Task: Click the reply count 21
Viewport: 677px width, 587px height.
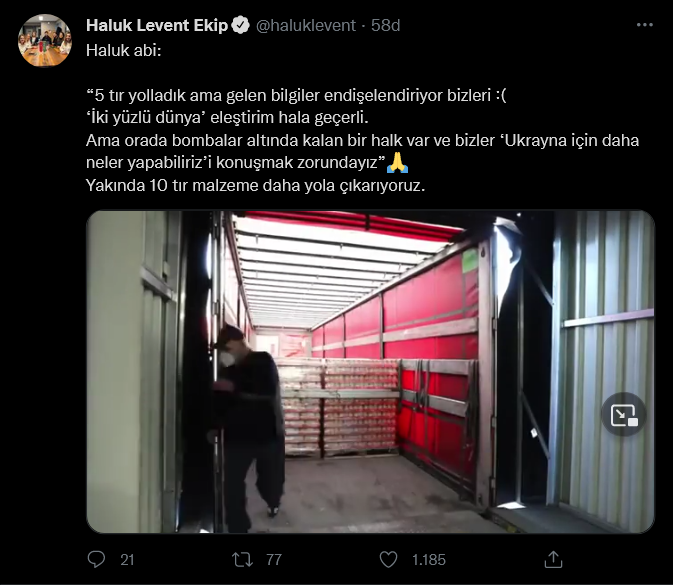Action: click(127, 560)
